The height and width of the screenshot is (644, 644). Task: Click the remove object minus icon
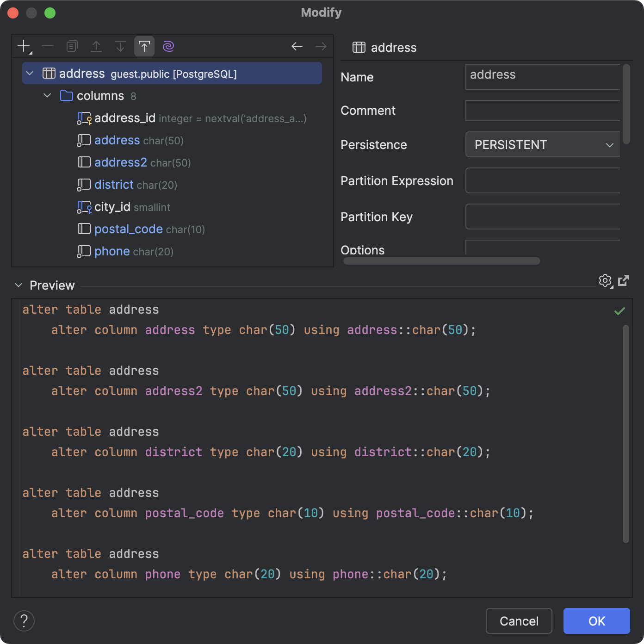tap(48, 46)
